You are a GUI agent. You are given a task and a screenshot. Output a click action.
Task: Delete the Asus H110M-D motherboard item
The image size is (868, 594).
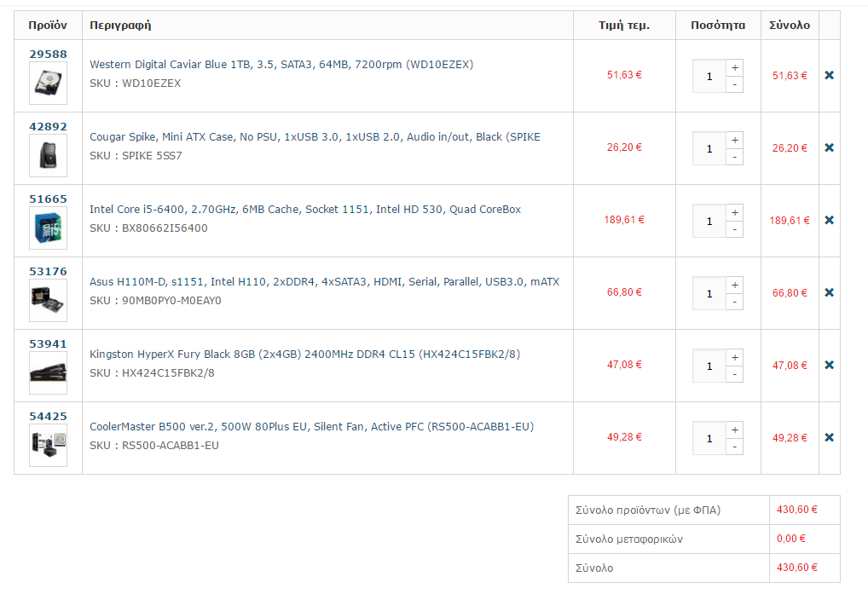(x=829, y=292)
